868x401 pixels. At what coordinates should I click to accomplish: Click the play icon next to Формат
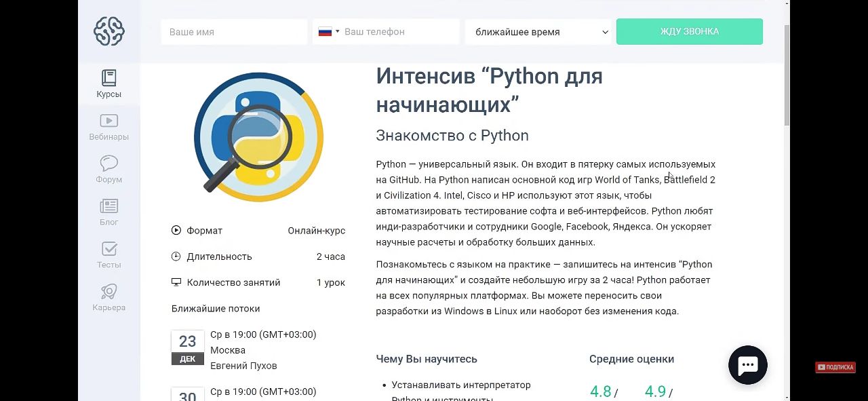(x=176, y=230)
